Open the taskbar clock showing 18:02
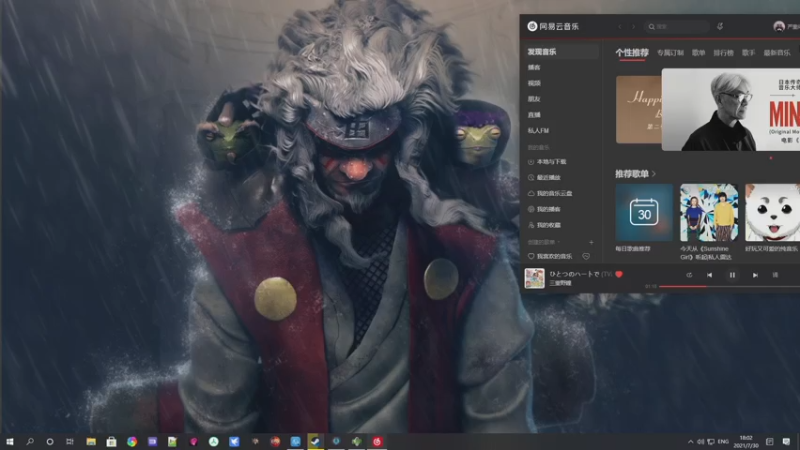This screenshot has height=450, width=800. [x=746, y=441]
